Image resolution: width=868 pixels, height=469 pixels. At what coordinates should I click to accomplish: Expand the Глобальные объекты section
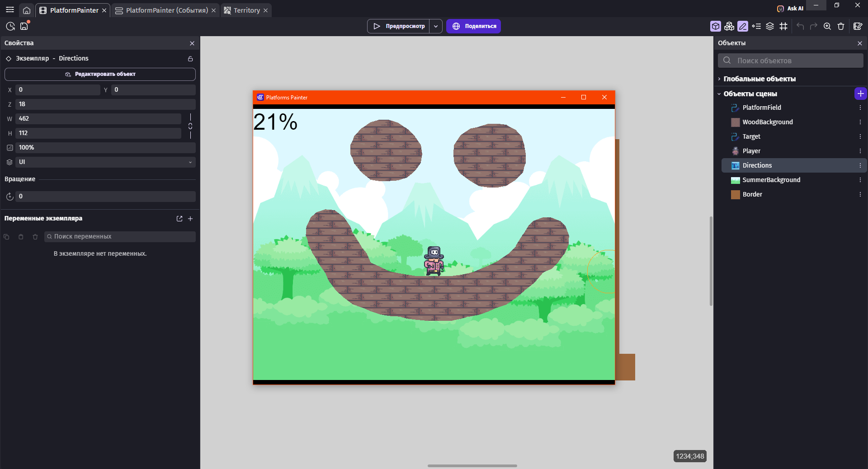(x=759, y=79)
